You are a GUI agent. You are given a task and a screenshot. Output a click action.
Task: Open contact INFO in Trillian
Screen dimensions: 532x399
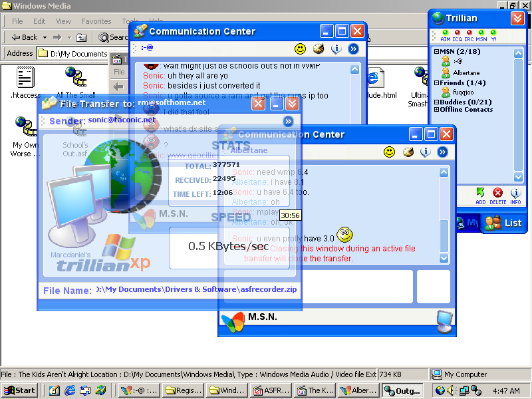pyautogui.click(x=515, y=194)
